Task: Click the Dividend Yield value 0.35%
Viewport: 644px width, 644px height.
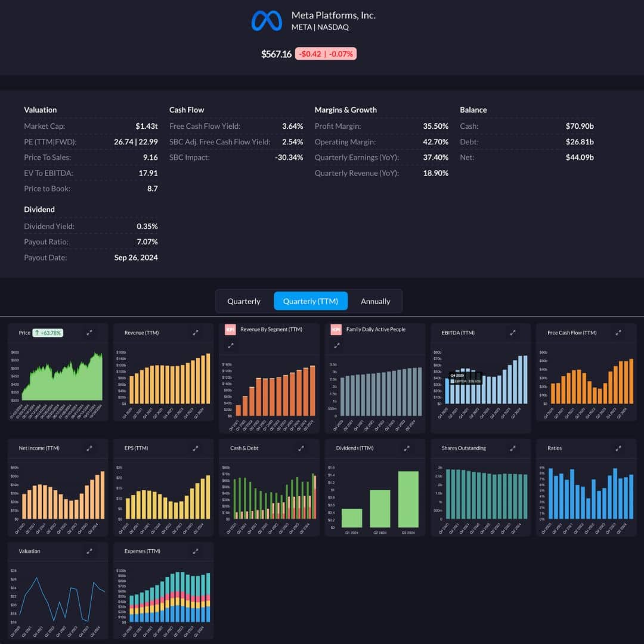Action: 147,227
